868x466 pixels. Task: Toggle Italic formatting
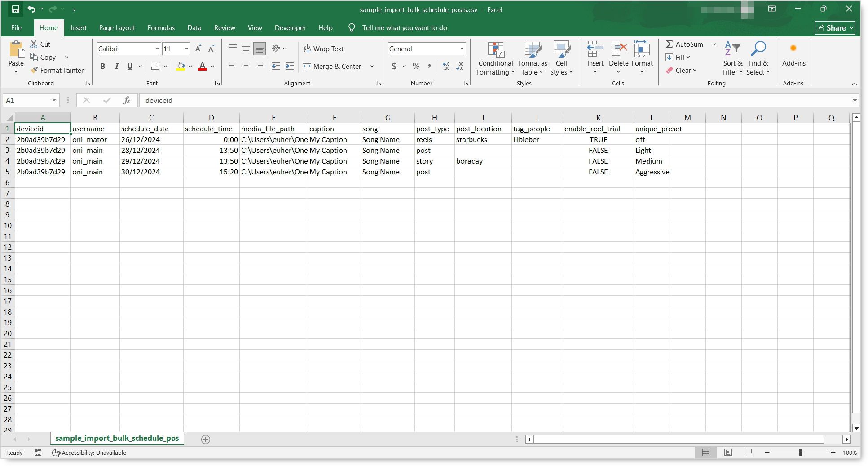(117, 66)
